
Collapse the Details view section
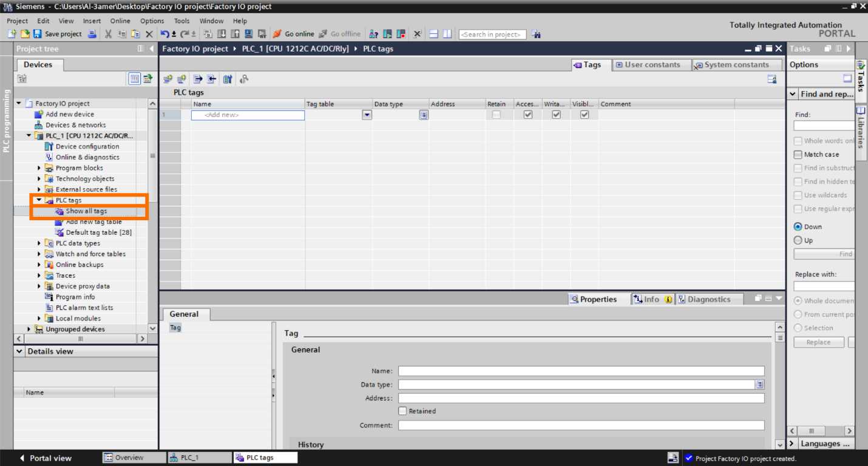click(20, 351)
